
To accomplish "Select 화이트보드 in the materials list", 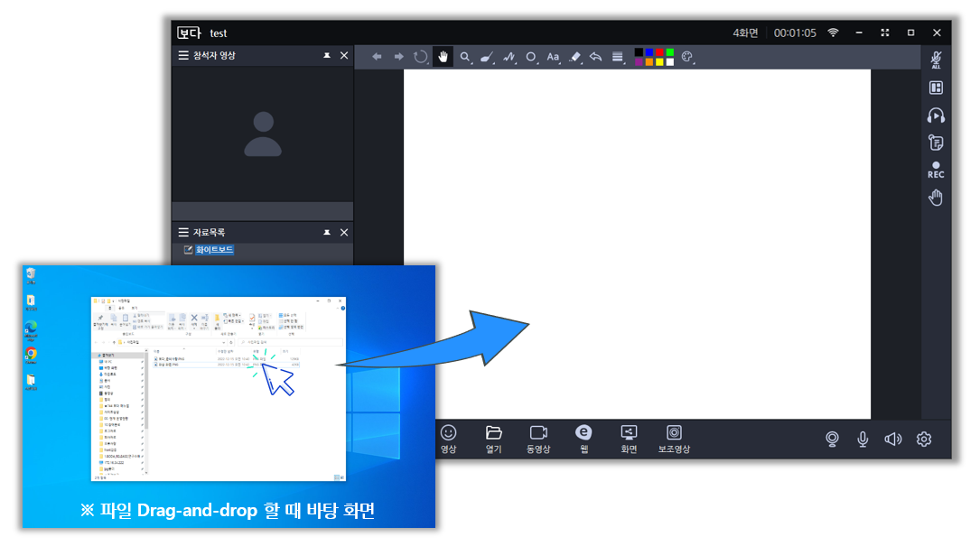I will (x=214, y=250).
